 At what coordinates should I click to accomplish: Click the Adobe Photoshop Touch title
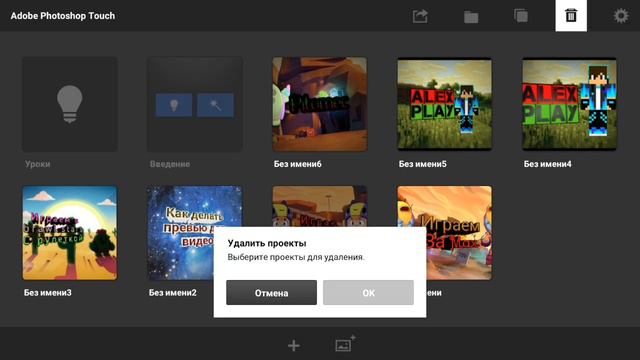pyautogui.click(x=63, y=16)
